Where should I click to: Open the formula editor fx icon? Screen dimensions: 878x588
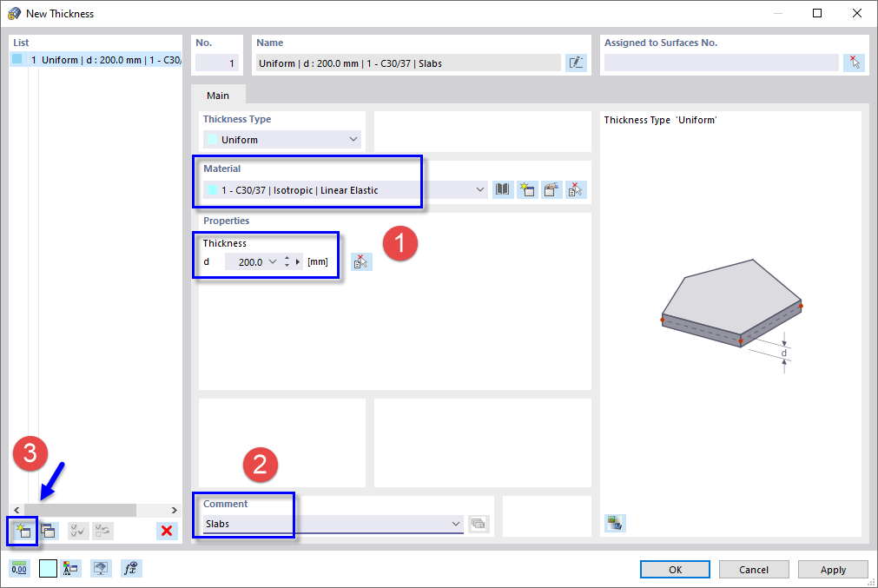[131, 568]
